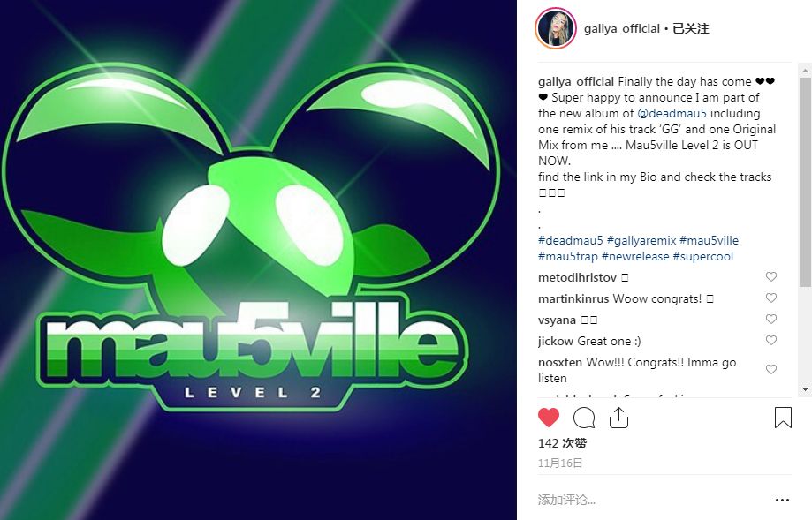Like vsyana's comment heart icon
The width and height of the screenshot is (812, 520).
point(771,320)
